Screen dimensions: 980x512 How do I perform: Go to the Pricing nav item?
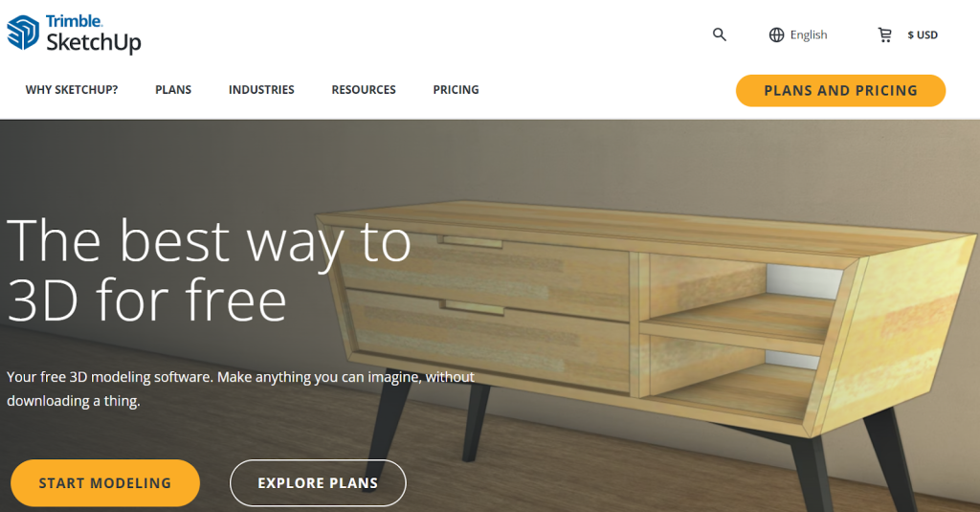click(457, 90)
